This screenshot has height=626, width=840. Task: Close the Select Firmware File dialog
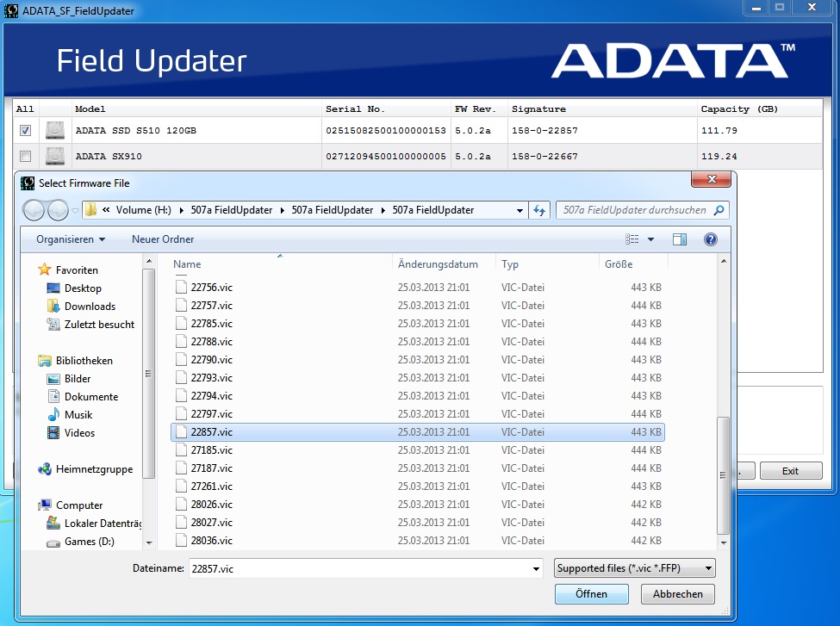(711, 179)
